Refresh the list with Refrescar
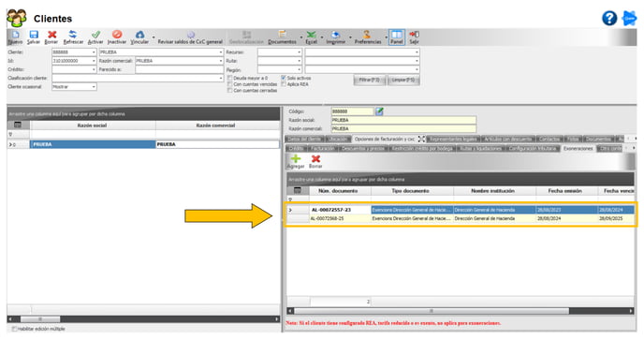This screenshot has height=339, width=644. [73, 37]
